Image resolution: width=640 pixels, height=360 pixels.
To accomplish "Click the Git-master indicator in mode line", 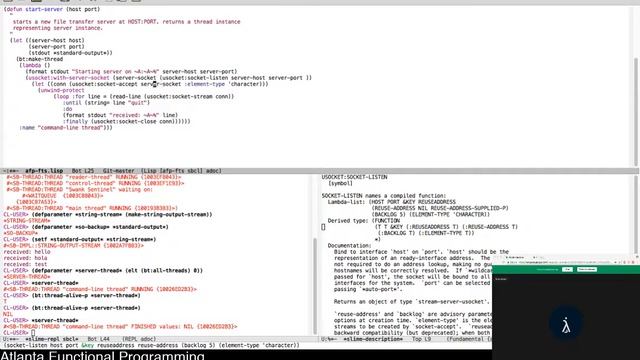I will click(x=118, y=171).
